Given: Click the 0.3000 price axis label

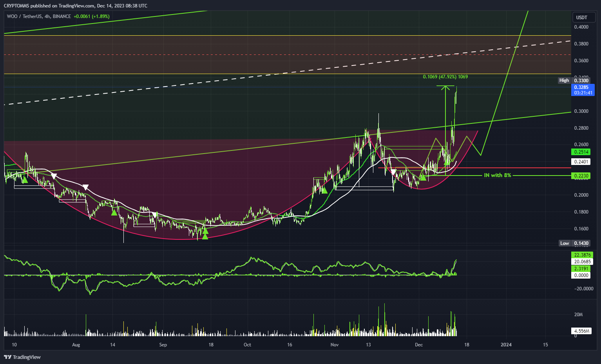Looking at the screenshot, I should [581, 111].
